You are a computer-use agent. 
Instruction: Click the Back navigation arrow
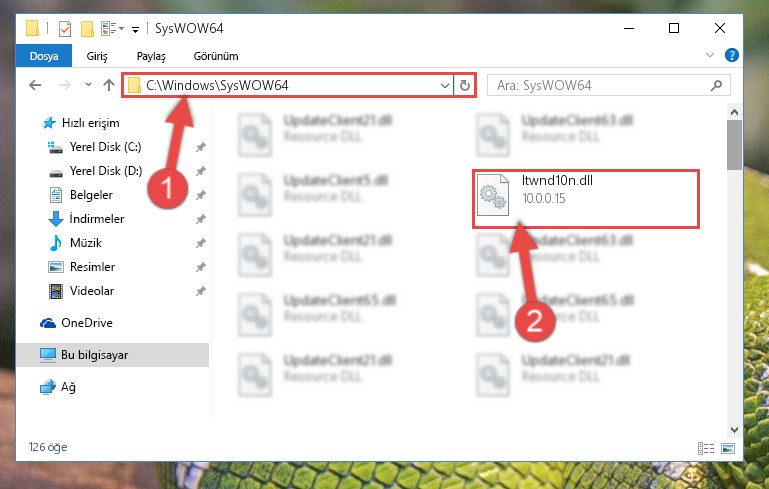[35, 85]
